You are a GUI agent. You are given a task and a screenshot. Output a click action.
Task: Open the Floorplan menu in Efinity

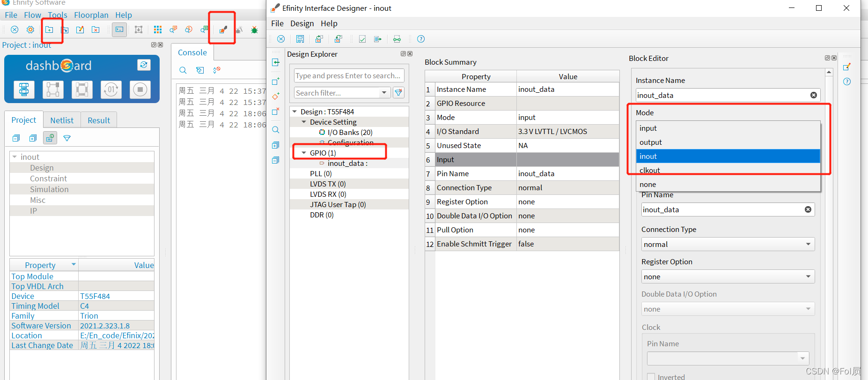pos(91,15)
